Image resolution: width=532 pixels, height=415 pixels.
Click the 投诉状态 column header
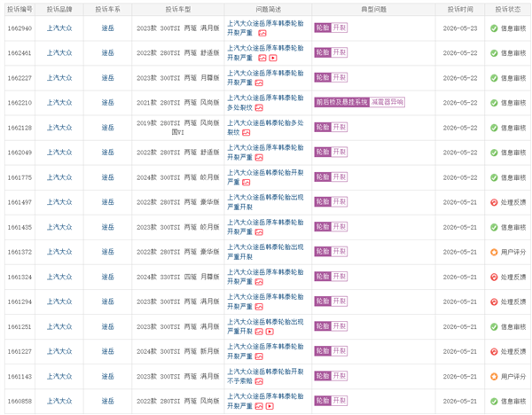pyautogui.click(x=507, y=10)
